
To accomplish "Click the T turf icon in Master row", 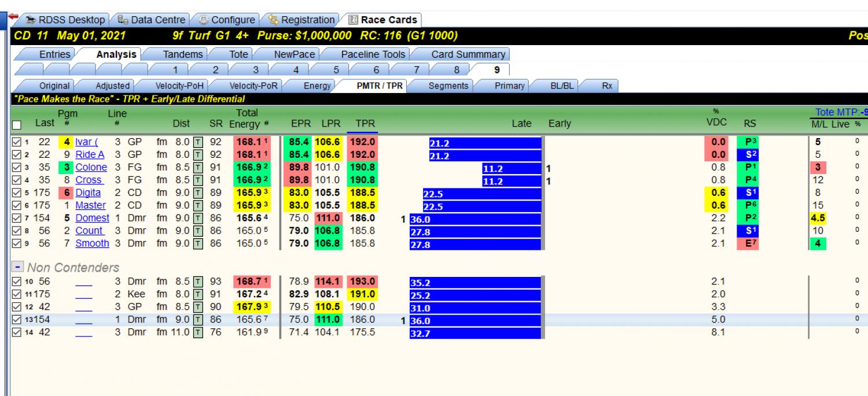I will (198, 205).
